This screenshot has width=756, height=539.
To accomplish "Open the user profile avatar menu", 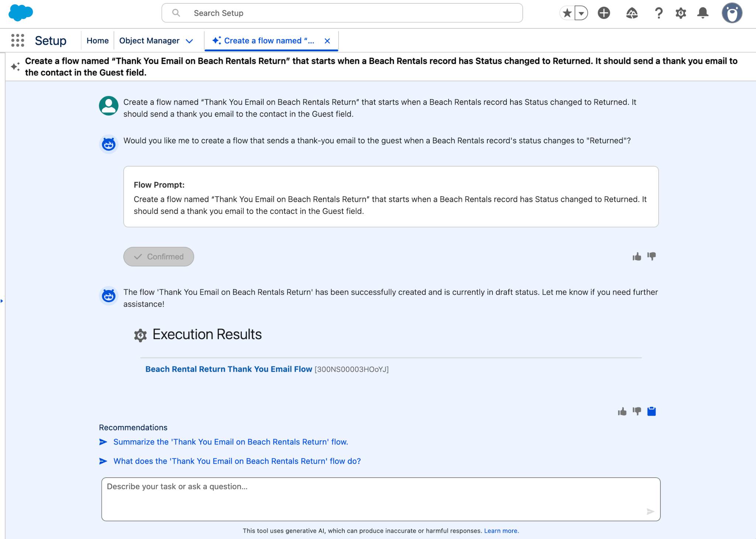I will click(x=732, y=13).
